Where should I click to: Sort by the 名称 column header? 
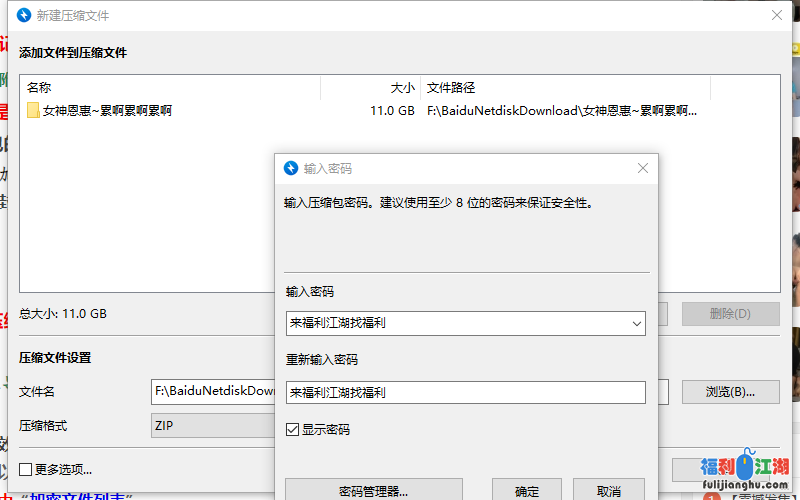[x=170, y=88]
